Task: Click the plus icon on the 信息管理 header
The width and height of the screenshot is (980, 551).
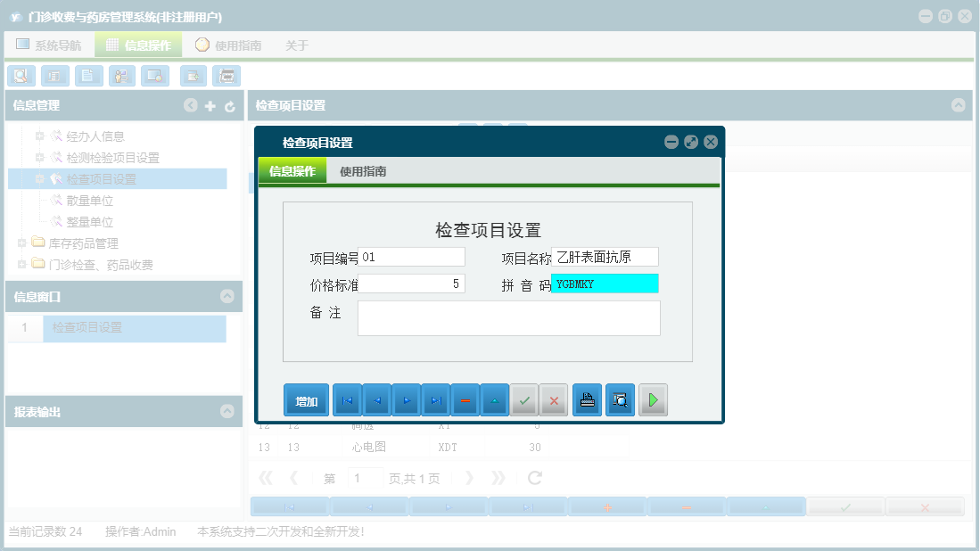Action: click(210, 105)
